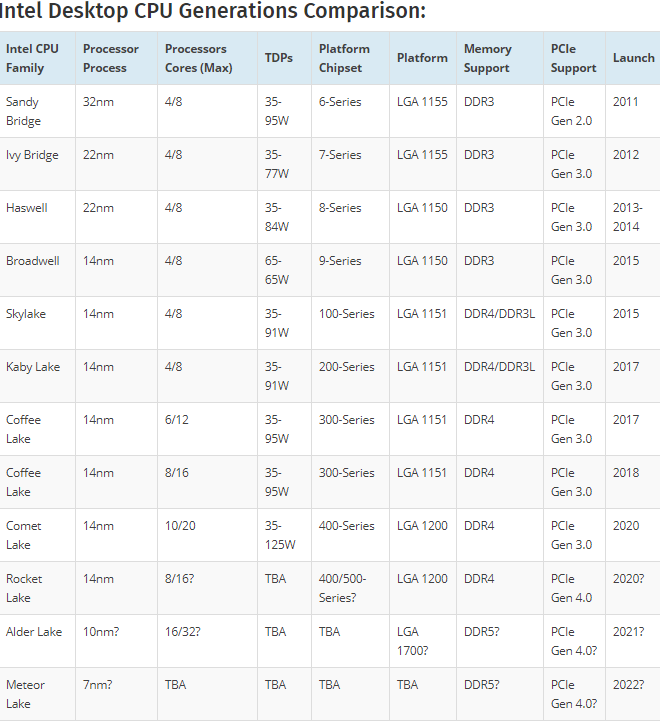Select the "Launch" column header
The width and height of the screenshot is (660, 723).
point(633,58)
